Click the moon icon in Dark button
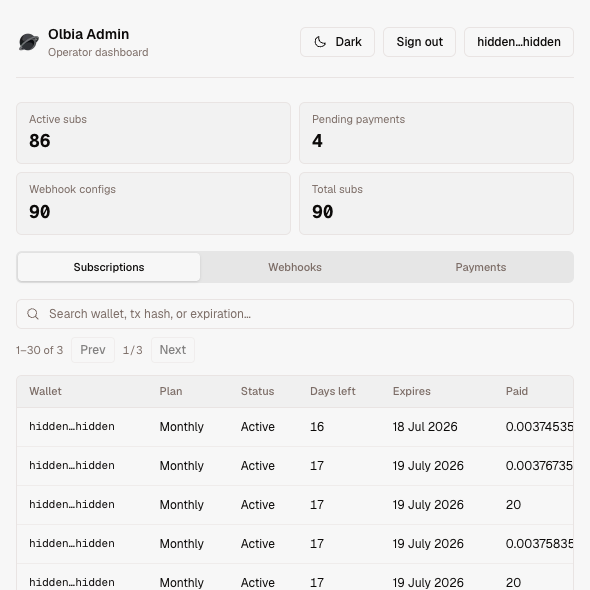Screen dimensions: 590x590 tap(320, 42)
